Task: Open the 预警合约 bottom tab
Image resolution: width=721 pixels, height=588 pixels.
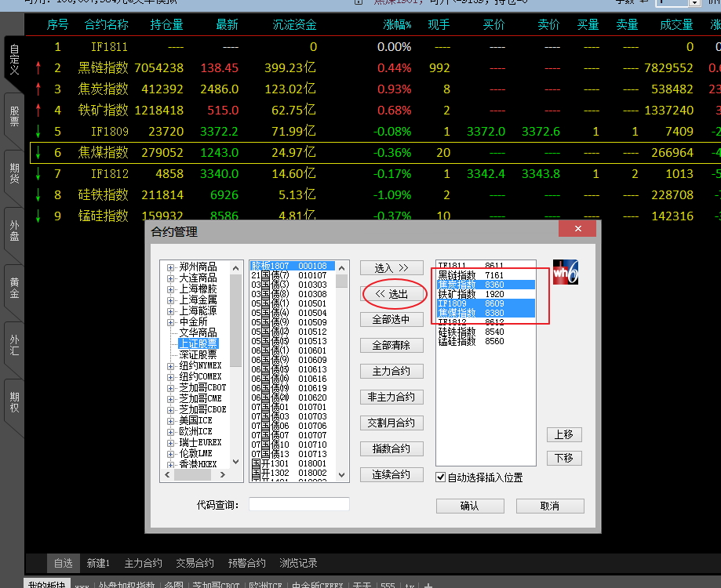Action: 246,563
